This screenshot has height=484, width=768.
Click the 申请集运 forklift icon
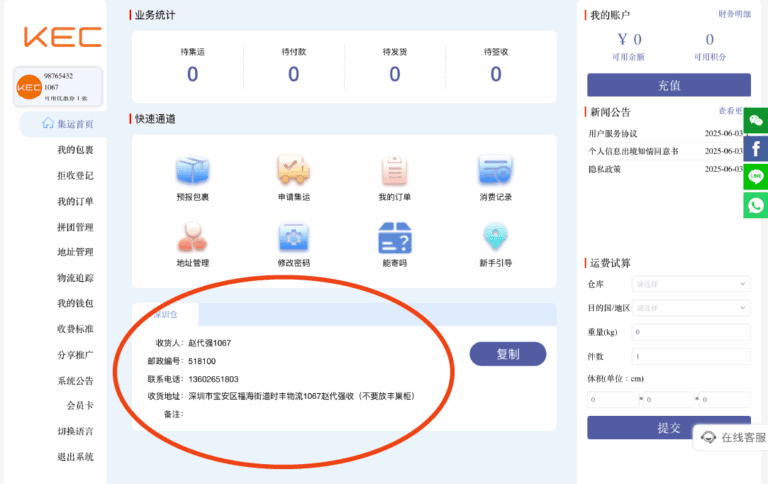(x=293, y=171)
